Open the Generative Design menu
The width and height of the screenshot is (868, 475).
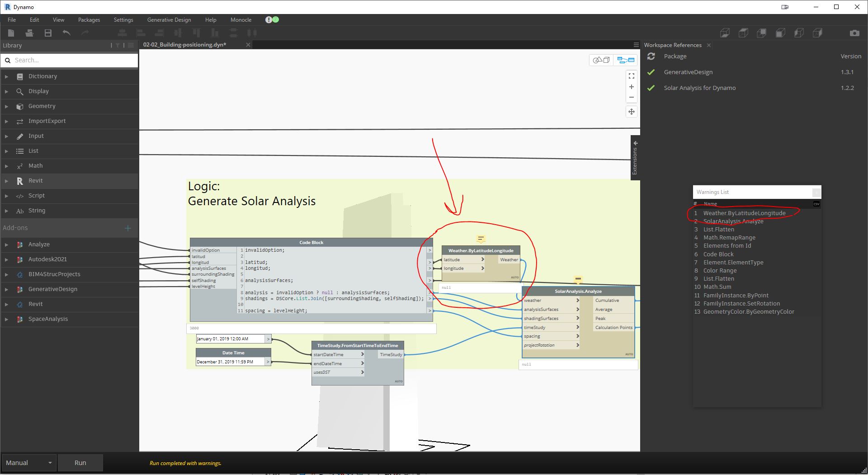pyautogui.click(x=169, y=20)
